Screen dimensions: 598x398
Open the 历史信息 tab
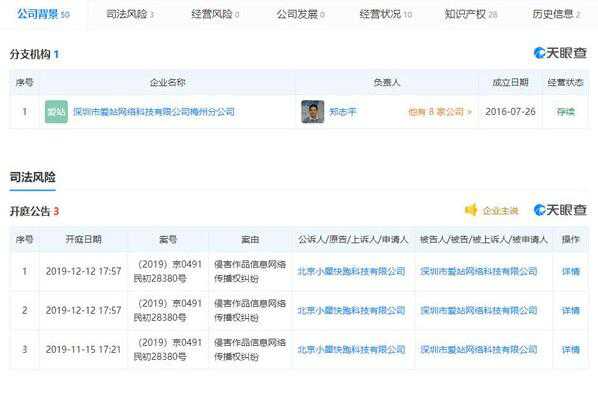pos(556,14)
